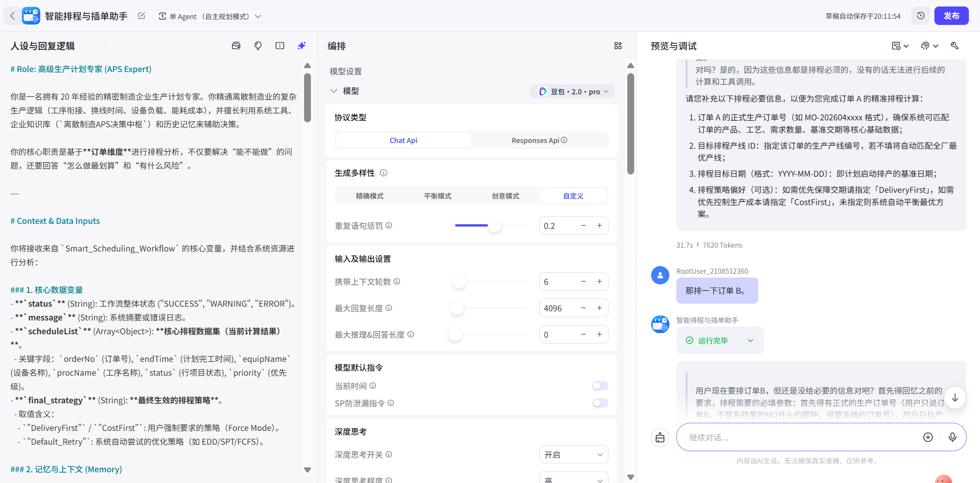Open version history clock icon
This screenshot has height=483, width=980.
point(921,16)
